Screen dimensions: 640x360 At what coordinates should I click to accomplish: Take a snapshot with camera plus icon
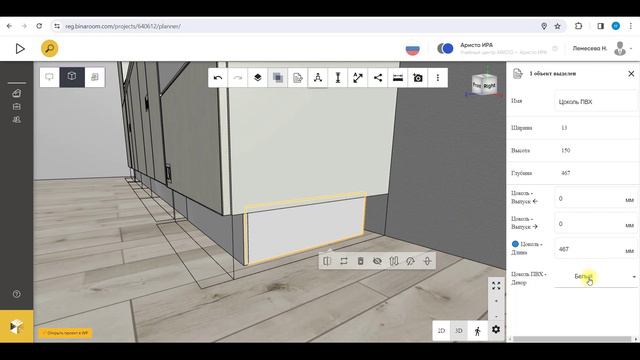(418, 78)
